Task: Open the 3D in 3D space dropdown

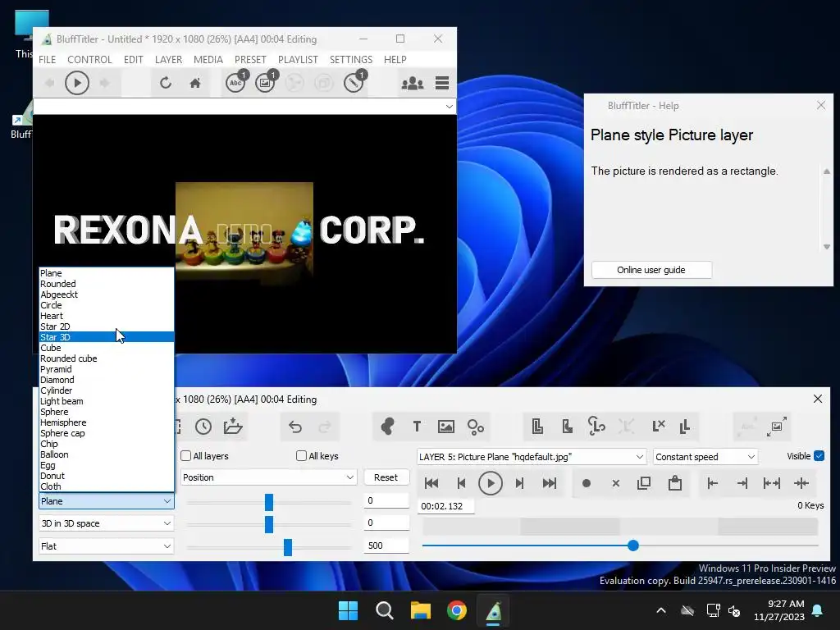Action: tap(106, 523)
